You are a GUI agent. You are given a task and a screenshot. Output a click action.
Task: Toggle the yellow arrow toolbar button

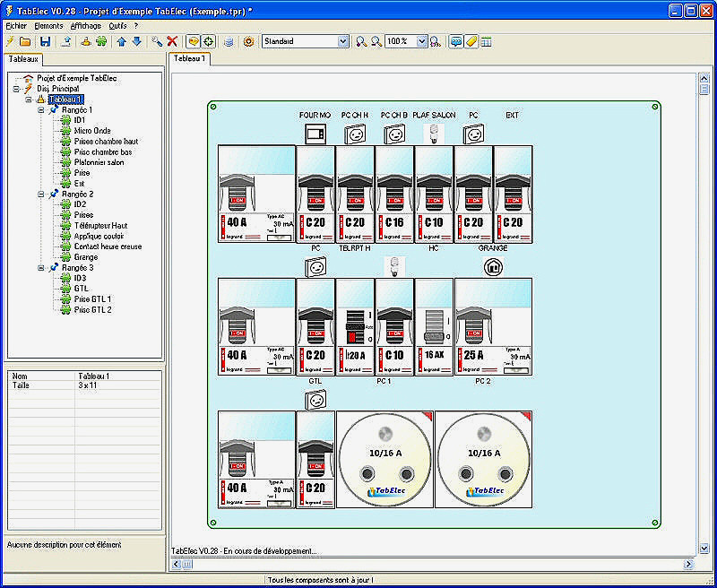(x=194, y=41)
